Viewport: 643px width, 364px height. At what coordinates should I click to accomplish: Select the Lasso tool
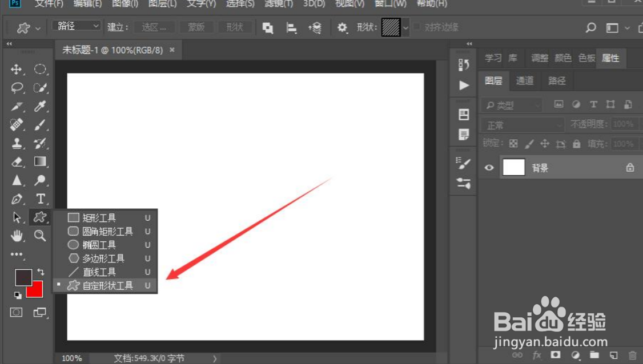[17, 88]
